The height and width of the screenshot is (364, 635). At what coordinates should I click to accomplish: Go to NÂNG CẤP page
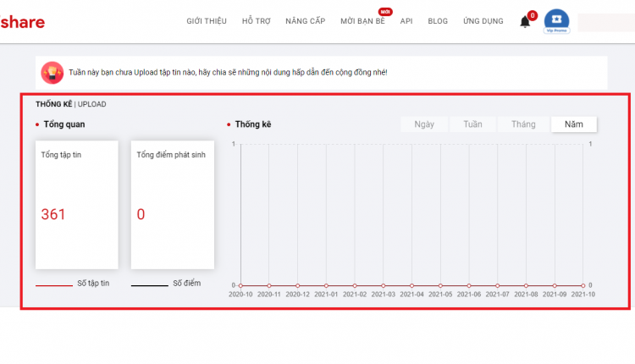[x=306, y=21]
